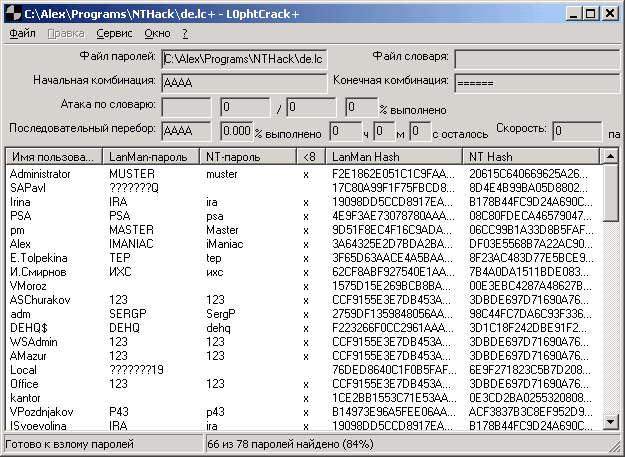
Task: Click the Готово к взлому паролей status text
Action: [70, 444]
